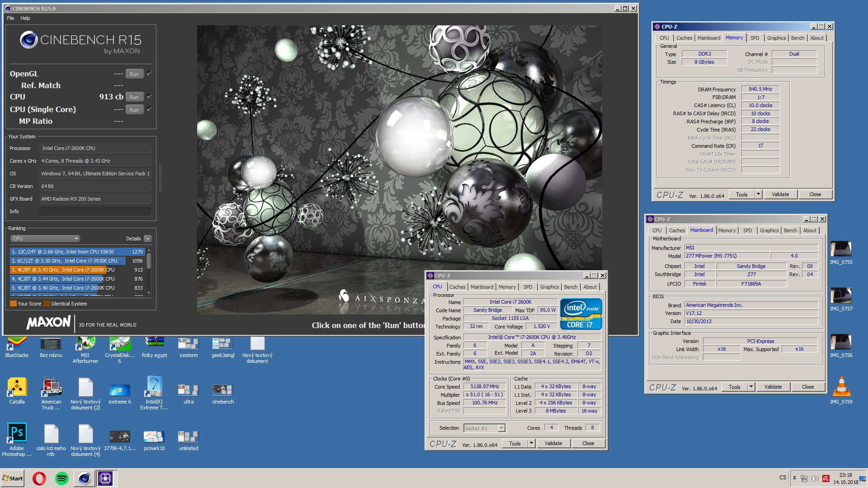Open cislo lcd meho ntb text file
This screenshot has width=868, height=488.
point(51,440)
